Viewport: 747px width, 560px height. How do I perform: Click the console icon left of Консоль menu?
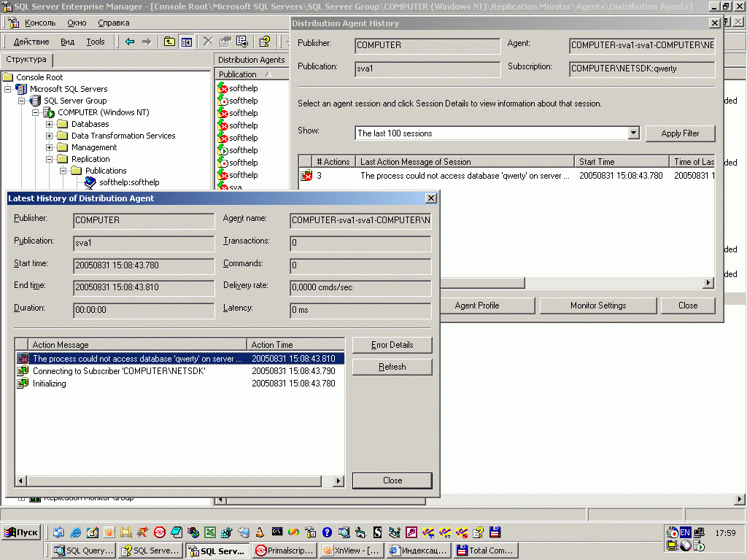click(x=13, y=23)
